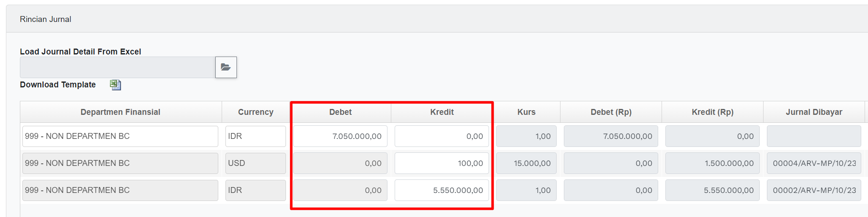This screenshot has width=868, height=217.
Task: Click Debet field showing 7.050.000,00
Action: (340, 136)
